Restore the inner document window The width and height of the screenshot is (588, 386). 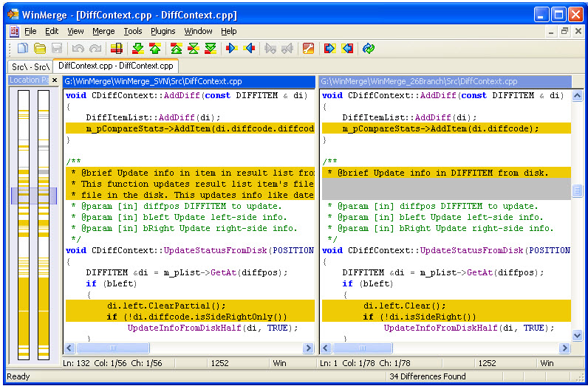point(564,31)
